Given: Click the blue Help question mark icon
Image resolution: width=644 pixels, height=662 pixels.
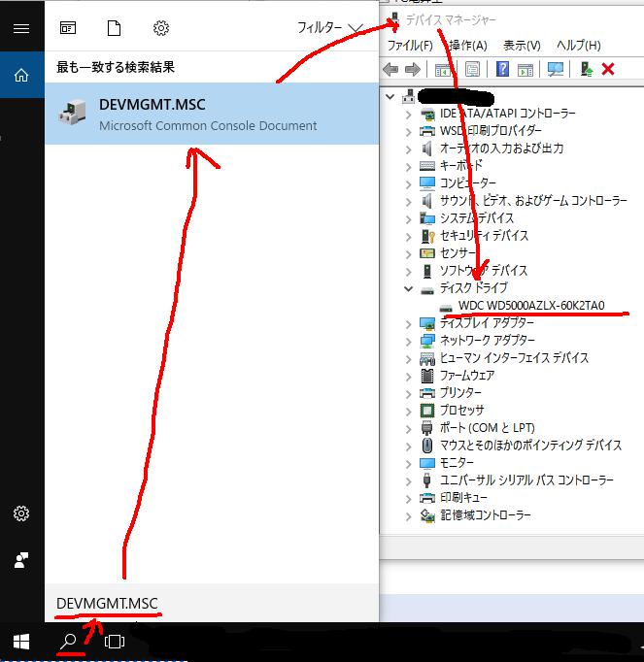Looking at the screenshot, I should pos(502,69).
